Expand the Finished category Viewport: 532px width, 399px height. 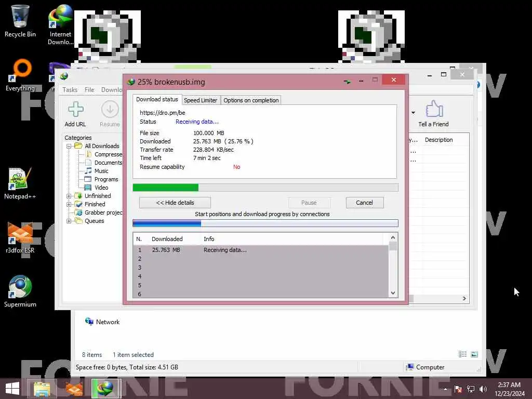click(69, 204)
